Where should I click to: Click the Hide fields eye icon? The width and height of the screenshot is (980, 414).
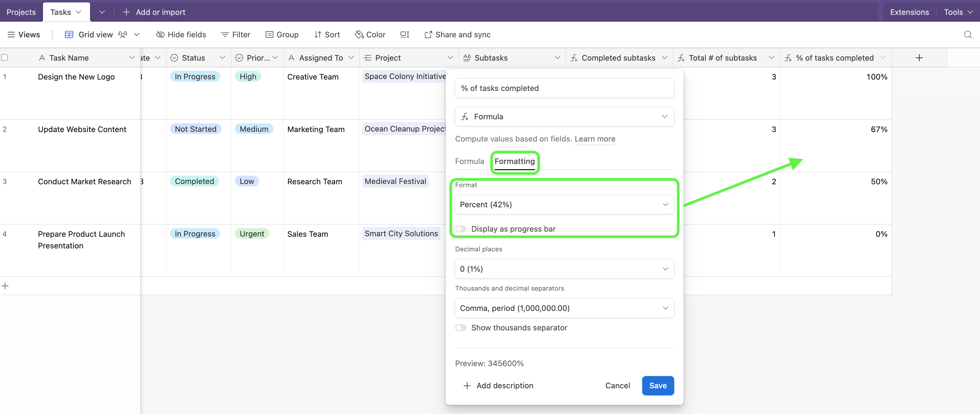[x=160, y=35]
